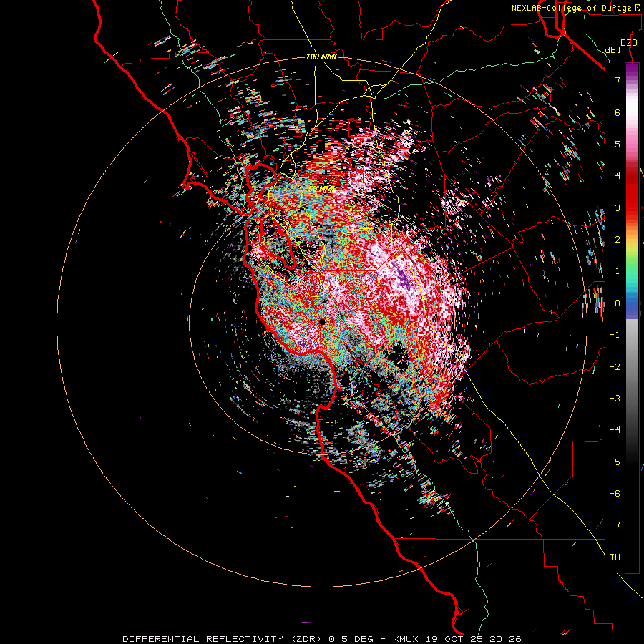Select the -5 value on the color scale
644x644 pixels.
coord(615,462)
